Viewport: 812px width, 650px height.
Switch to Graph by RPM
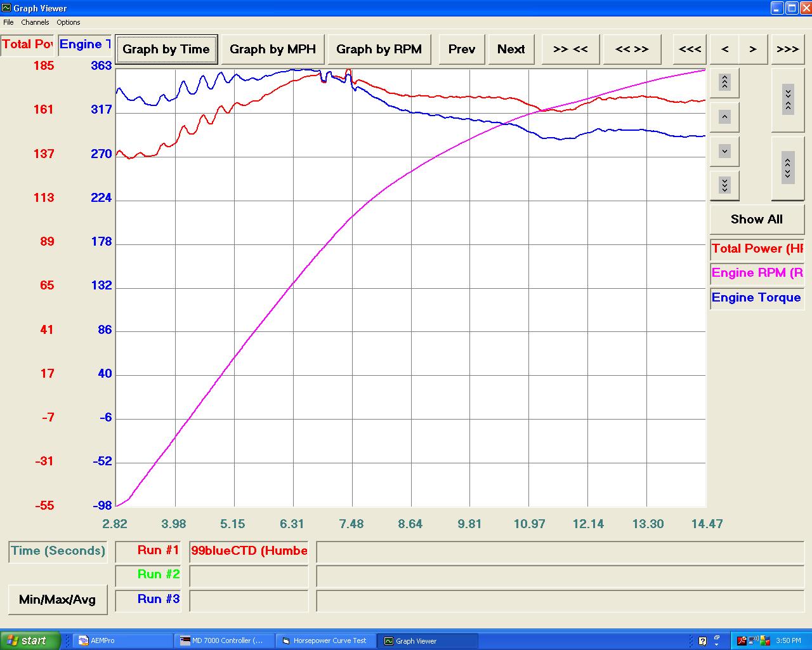[379, 50]
